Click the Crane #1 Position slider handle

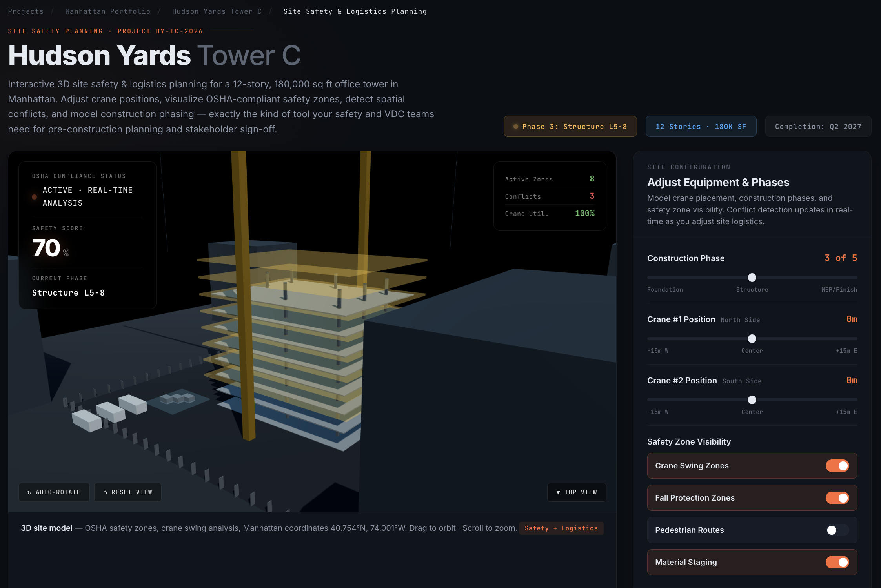(x=752, y=339)
